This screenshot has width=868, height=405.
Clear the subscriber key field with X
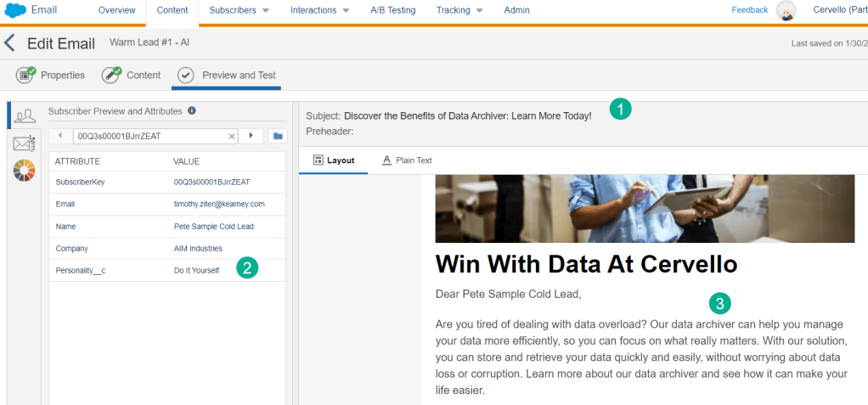pos(232,136)
